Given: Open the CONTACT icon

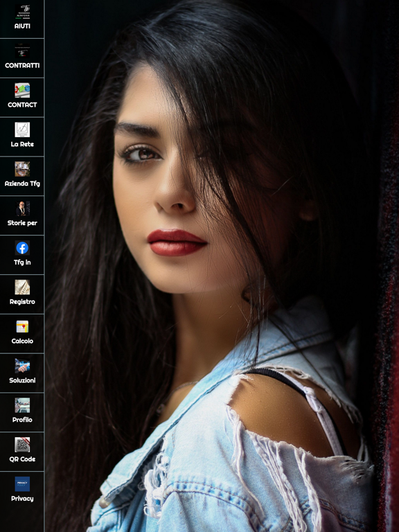Looking at the screenshot, I should point(22,90).
